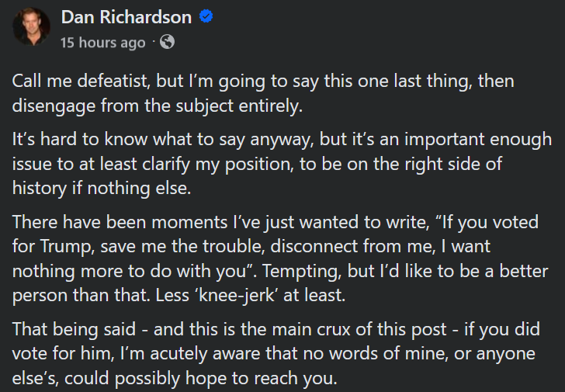
Task: Click the word 'Tempting' in the post
Action: pyautogui.click(x=302, y=272)
